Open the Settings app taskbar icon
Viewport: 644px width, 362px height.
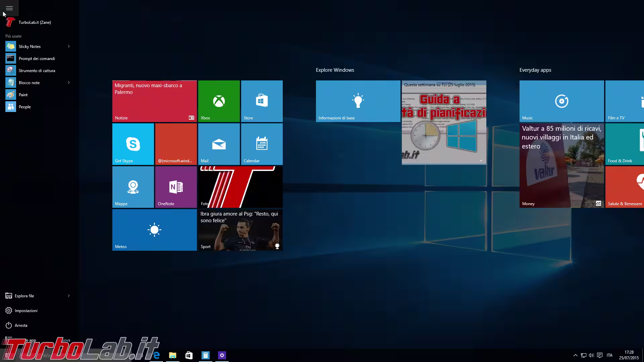click(x=222, y=355)
